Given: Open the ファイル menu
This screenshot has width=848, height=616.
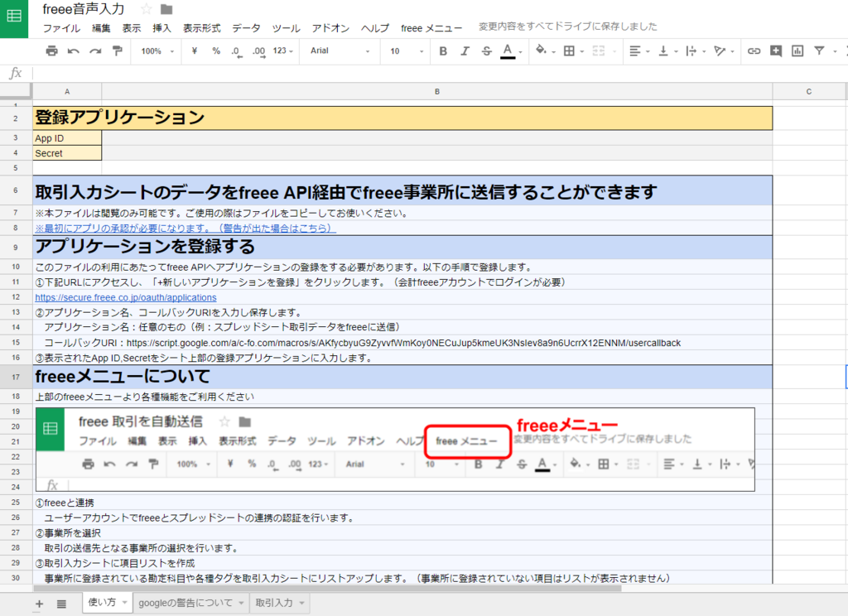Looking at the screenshot, I should pyautogui.click(x=61, y=28).
